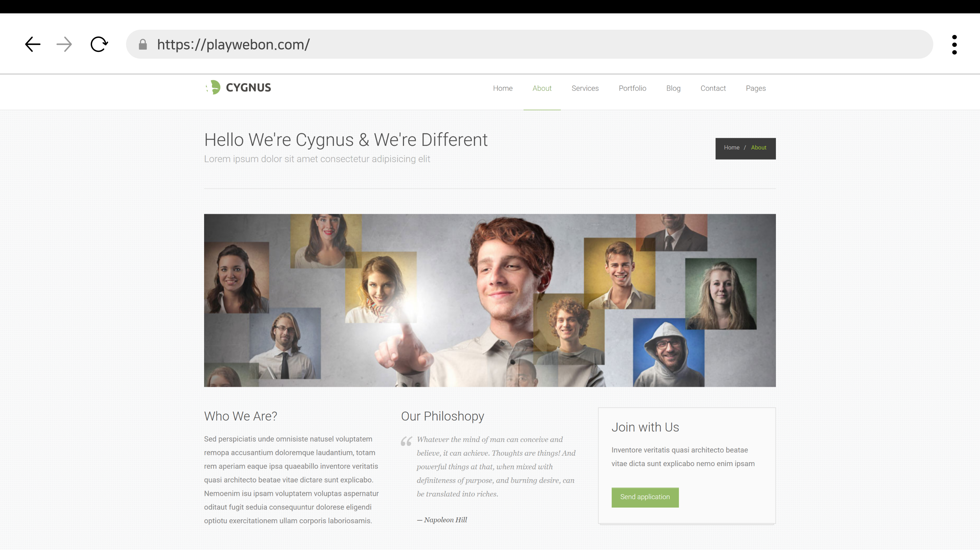Reload the page with refresh icon
This screenshot has height=551, width=980.
[99, 44]
